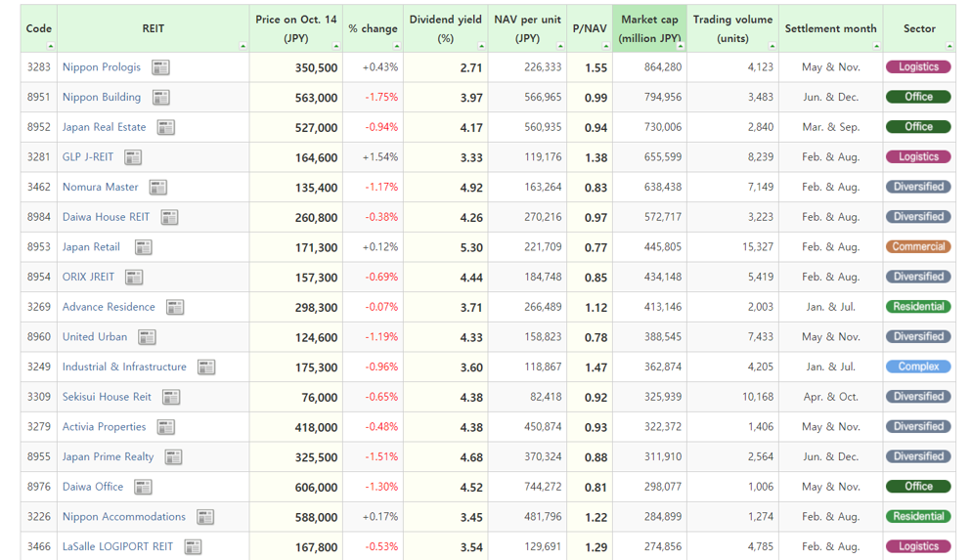Open news icon next to ORIX JREIT
This screenshot has height=560, width=971.
click(134, 278)
